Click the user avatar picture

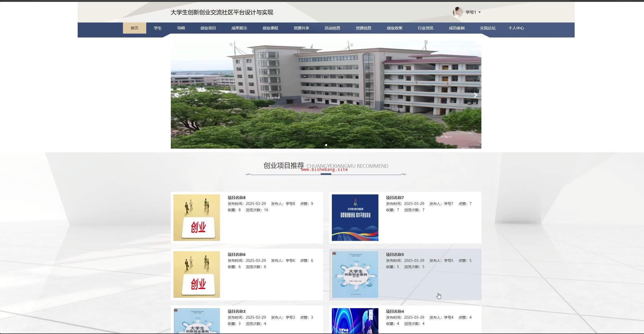pos(458,12)
